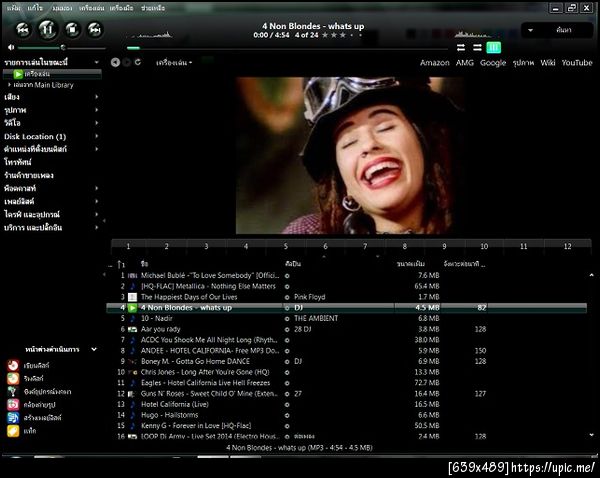Refresh the current view
The image size is (600, 478).
click(138, 62)
